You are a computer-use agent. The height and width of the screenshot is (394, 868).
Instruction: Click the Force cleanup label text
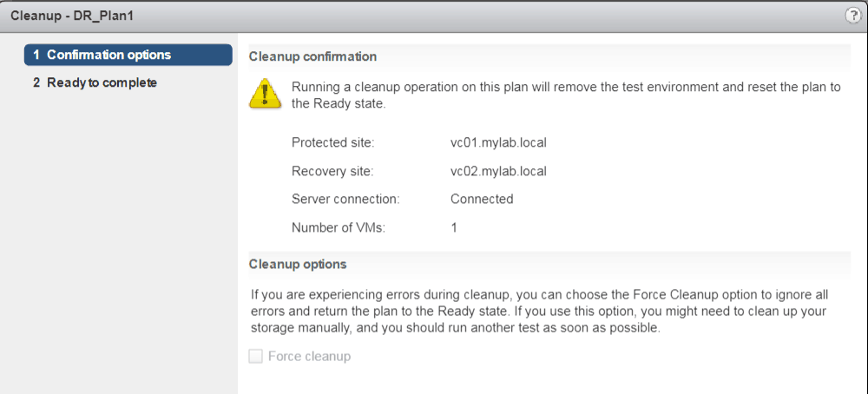click(x=309, y=357)
